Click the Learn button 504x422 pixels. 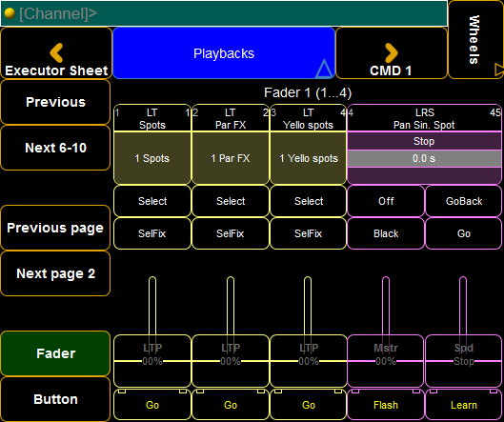[463, 405]
